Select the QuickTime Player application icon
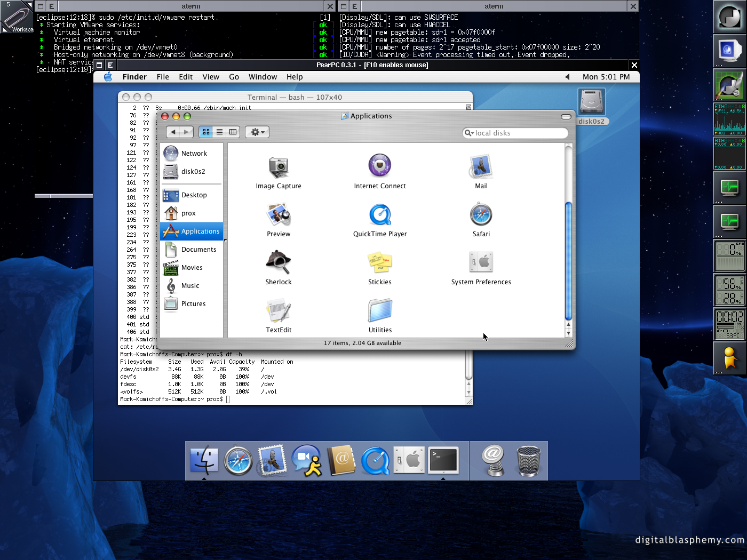Image resolution: width=747 pixels, height=560 pixels. (380, 215)
